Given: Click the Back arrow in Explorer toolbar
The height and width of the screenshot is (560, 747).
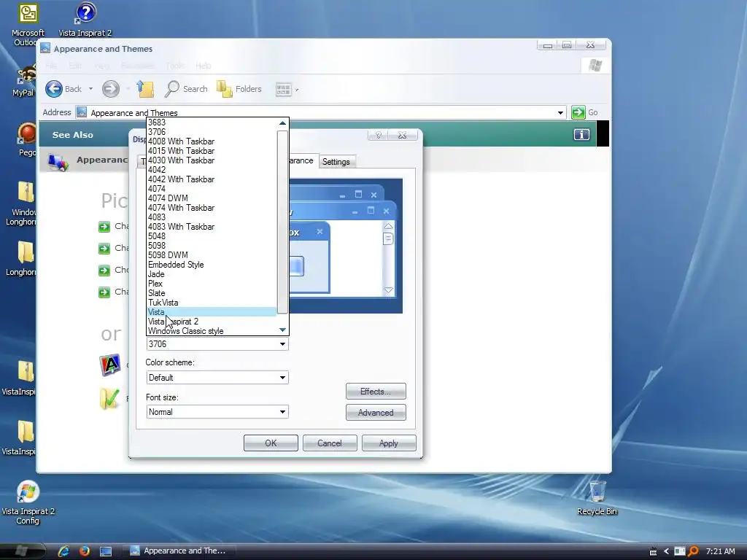Looking at the screenshot, I should pyautogui.click(x=54, y=88).
